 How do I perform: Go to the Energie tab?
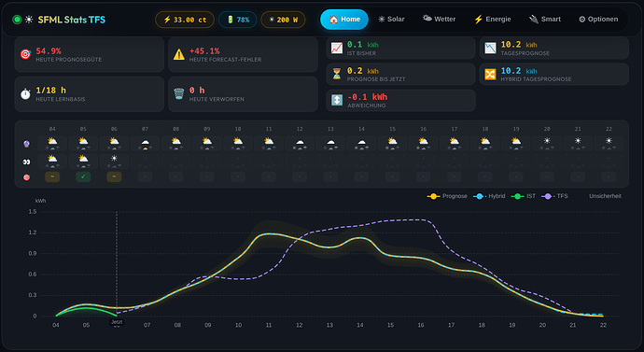point(493,20)
